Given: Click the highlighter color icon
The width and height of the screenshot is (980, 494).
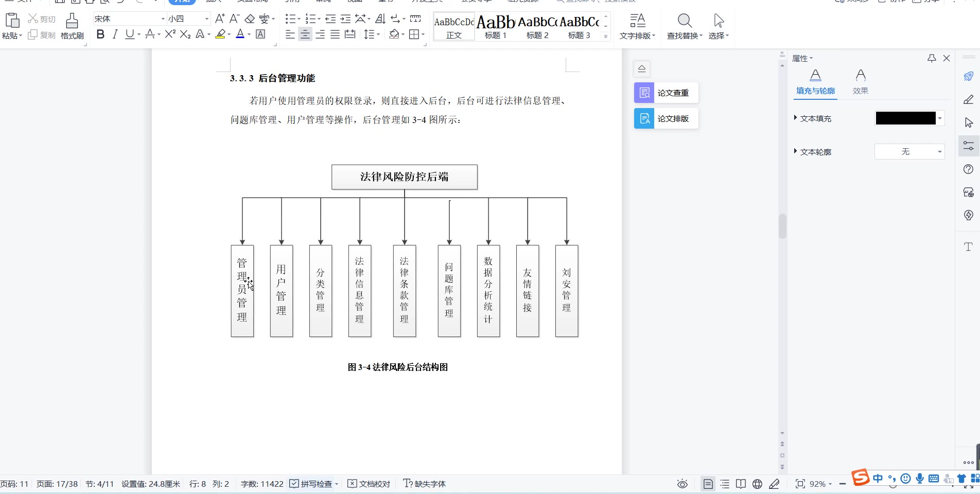Looking at the screenshot, I should [x=220, y=34].
